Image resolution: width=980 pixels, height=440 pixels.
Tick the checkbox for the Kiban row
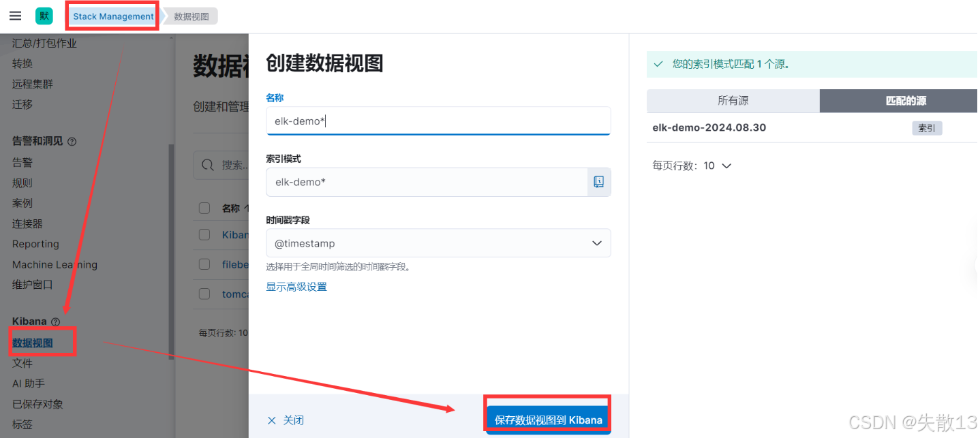coord(204,234)
